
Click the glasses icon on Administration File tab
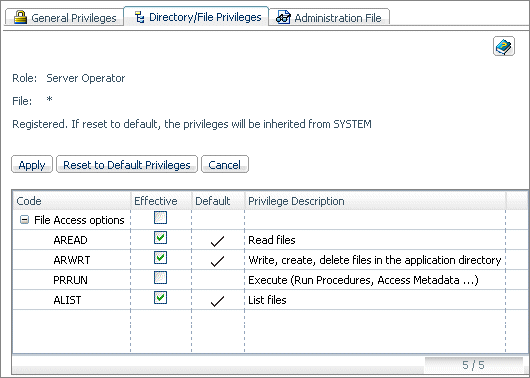pos(283,17)
